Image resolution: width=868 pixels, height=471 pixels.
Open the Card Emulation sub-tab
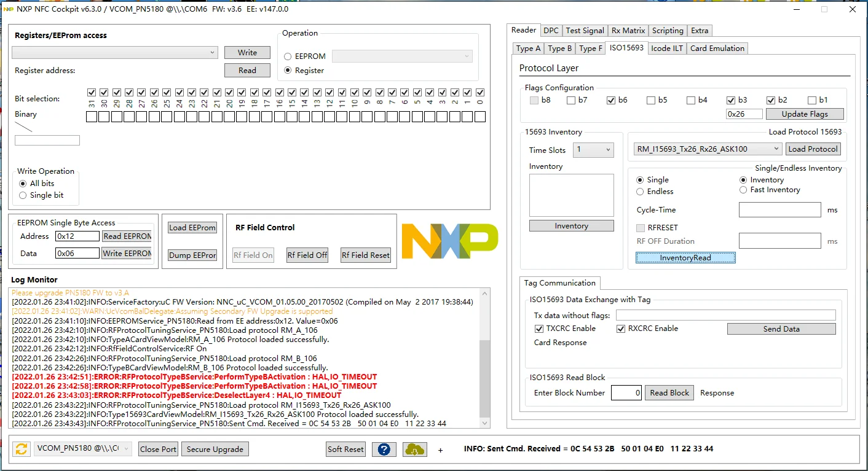[x=717, y=49]
